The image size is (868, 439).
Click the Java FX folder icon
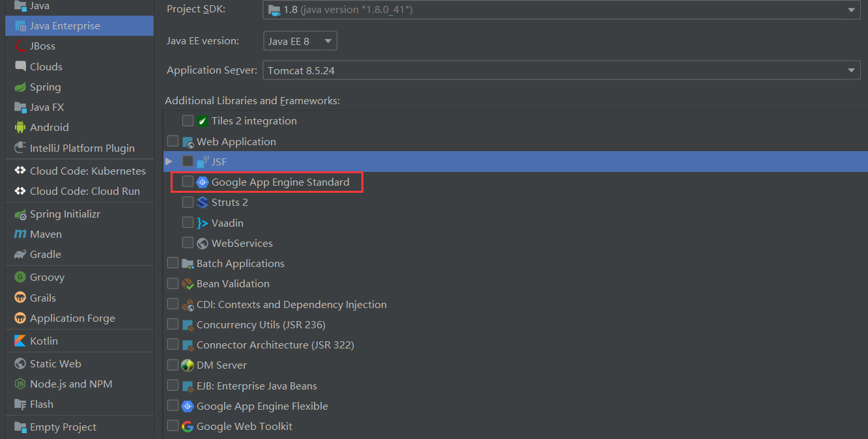[20, 107]
